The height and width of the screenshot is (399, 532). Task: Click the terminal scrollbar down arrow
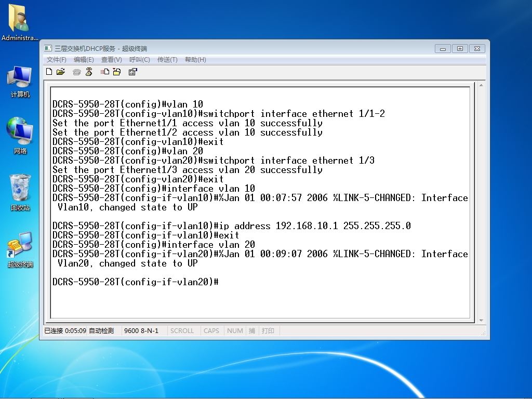click(x=481, y=320)
